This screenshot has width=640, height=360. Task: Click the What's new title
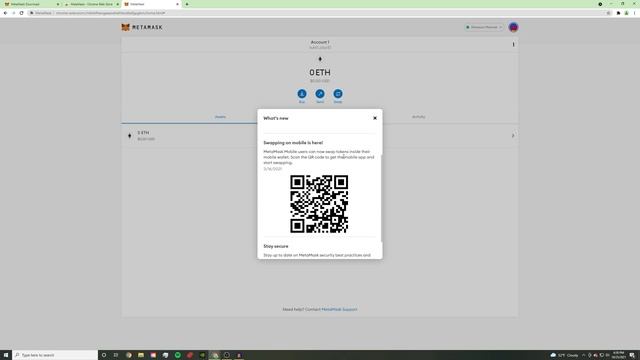coord(276,118)
